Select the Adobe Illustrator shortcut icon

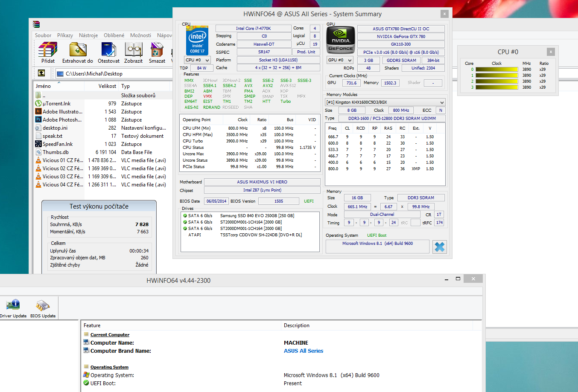pyautogui.click(x=38, y=112)
